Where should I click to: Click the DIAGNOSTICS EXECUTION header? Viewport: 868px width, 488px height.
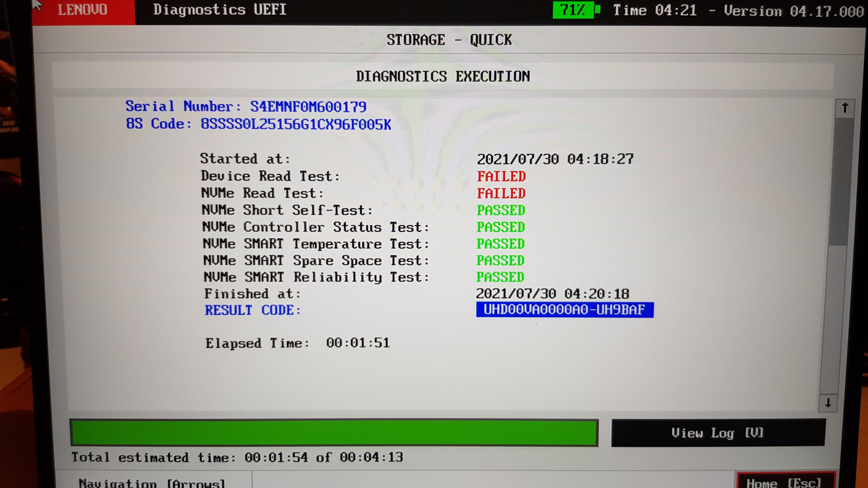[443, 76]
